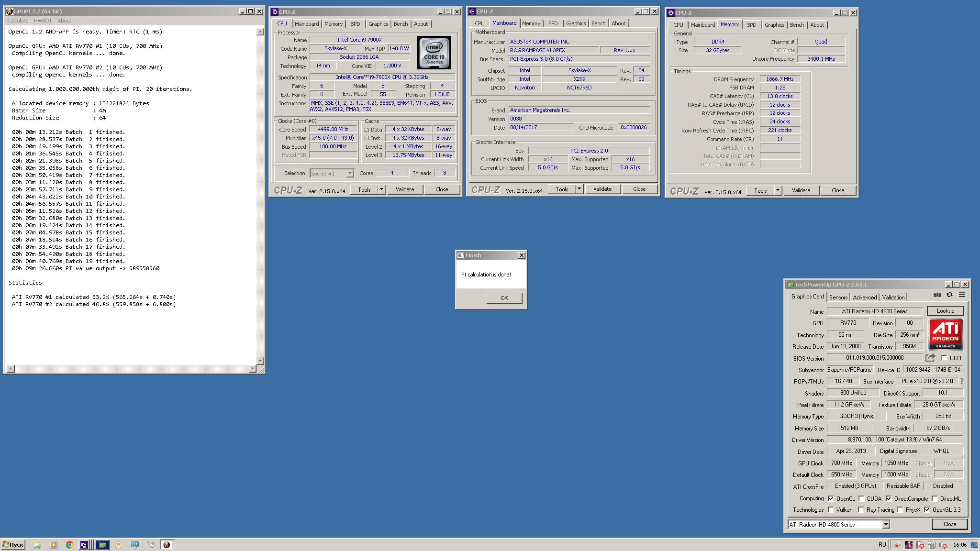Open Calculate menu in GPUPI
980x551 pixels.
[x=18, y=21]
